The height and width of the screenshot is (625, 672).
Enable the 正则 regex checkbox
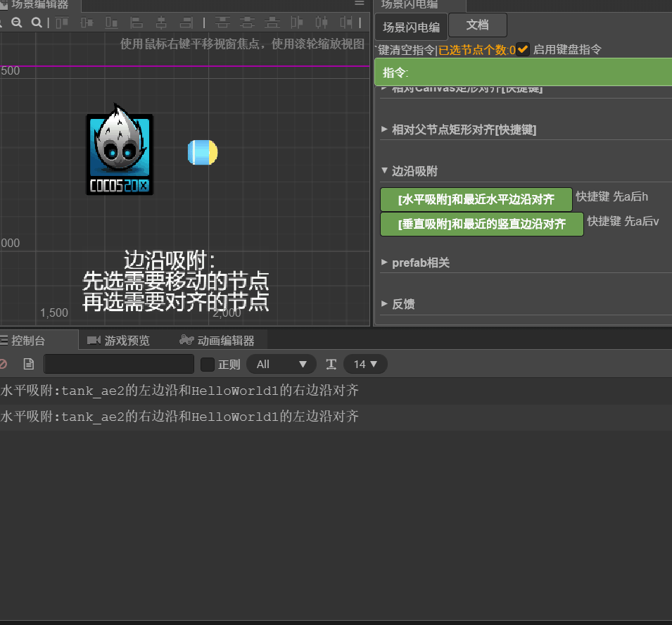pyautogui.click(x=208, y=365)
